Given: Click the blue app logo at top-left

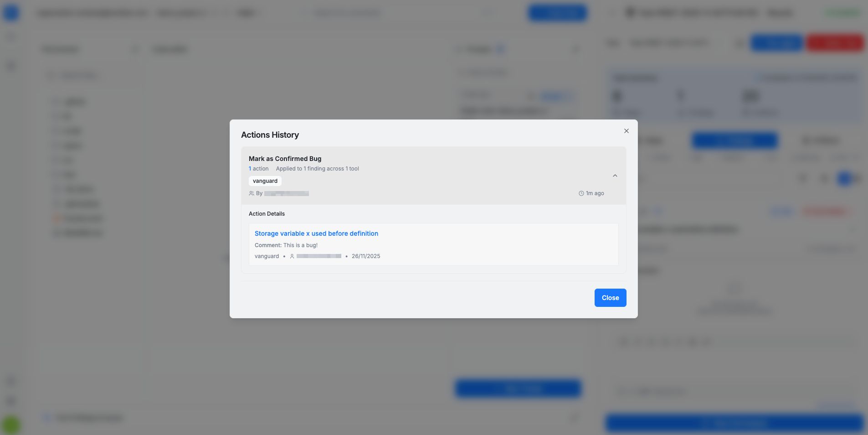Looking at the screenshot, I should [11, 13].
